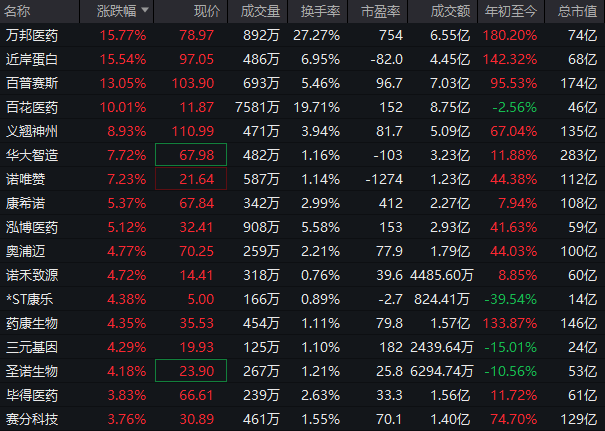Viewport: 605px width, 431px height.
Task: Select the 奥浦迈 stock name
Action: point(25,252)
